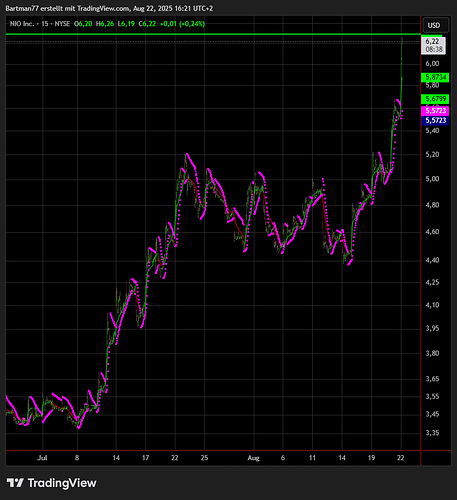
Task: Click the change value +0,01 (+0,24%)
Action: click(182, 24)
